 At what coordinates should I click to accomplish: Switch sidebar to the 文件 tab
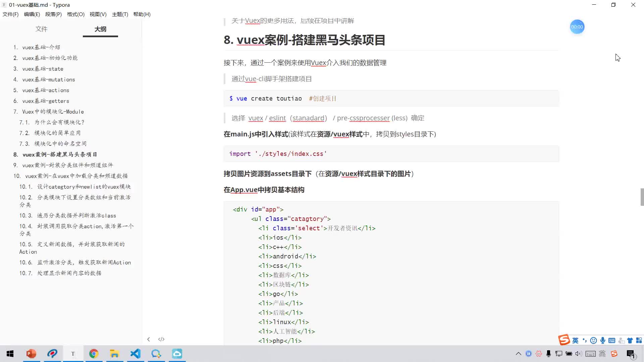41,29
